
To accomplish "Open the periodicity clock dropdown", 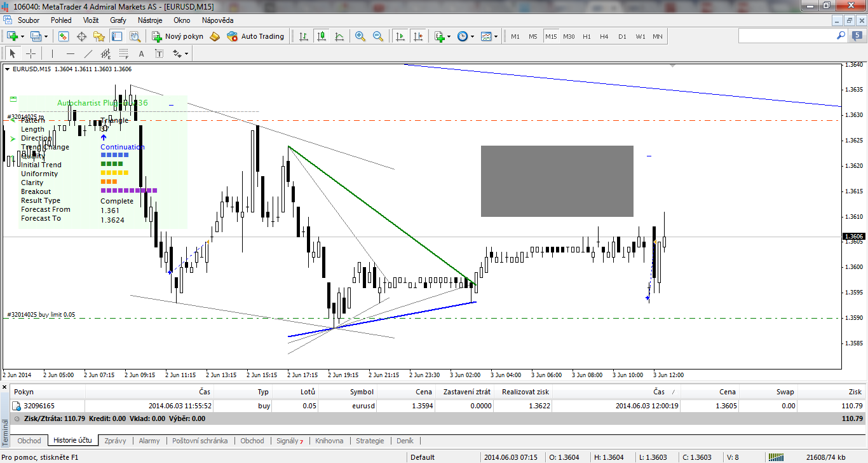I will click(471, 36).
